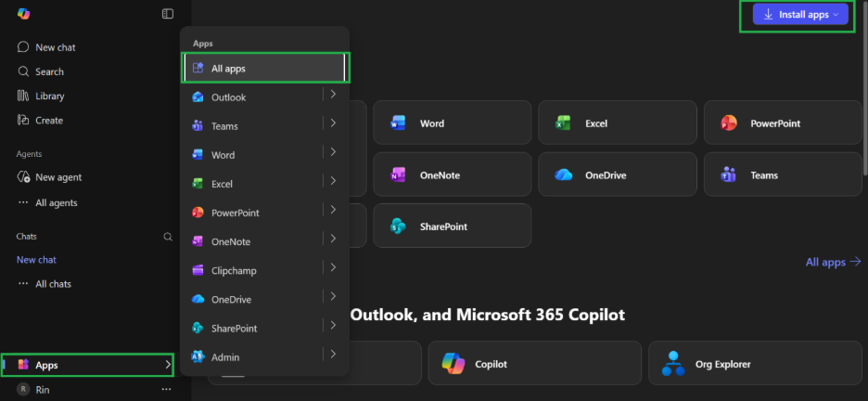868x401 pixels.
Task: Click the Copilot tile icon
Action: (453, 363)
